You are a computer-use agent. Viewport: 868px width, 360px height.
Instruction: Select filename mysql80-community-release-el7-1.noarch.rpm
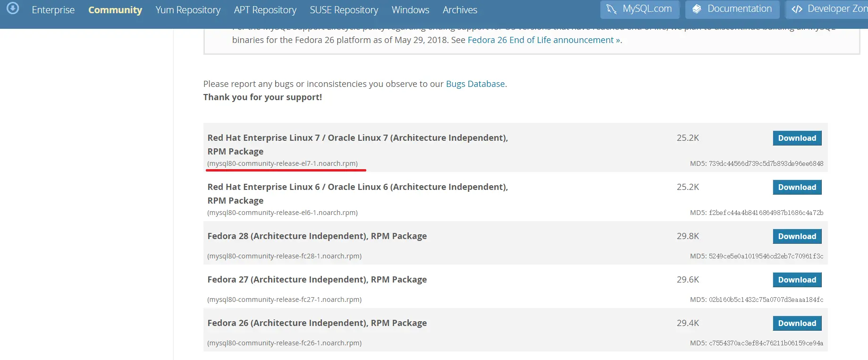tap(282, 163)
